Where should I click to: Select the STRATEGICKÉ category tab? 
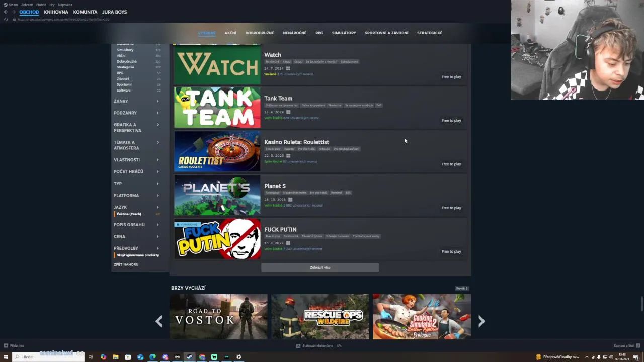pos(430,33)
